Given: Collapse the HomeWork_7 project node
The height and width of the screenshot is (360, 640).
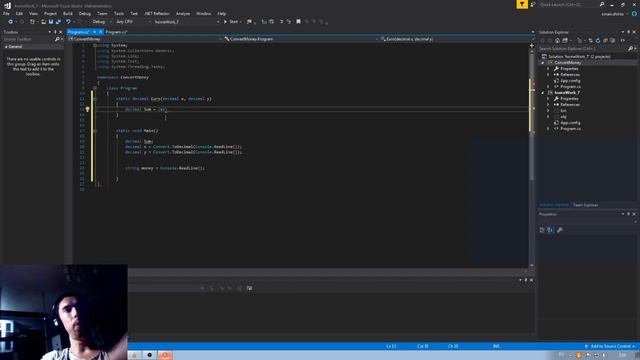Looking at the screenshot, I should coord(543,93).
